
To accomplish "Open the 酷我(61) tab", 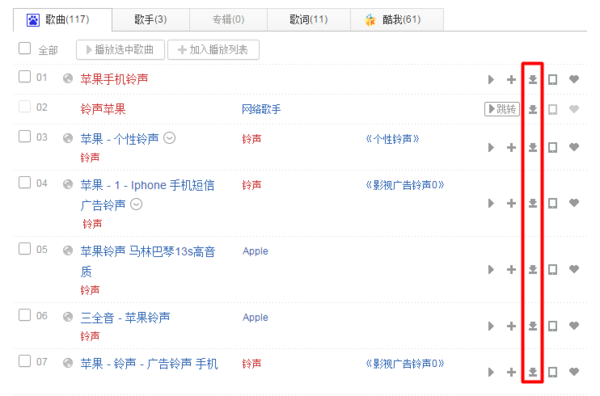I will pyautogui.click(x=397, y=20).
